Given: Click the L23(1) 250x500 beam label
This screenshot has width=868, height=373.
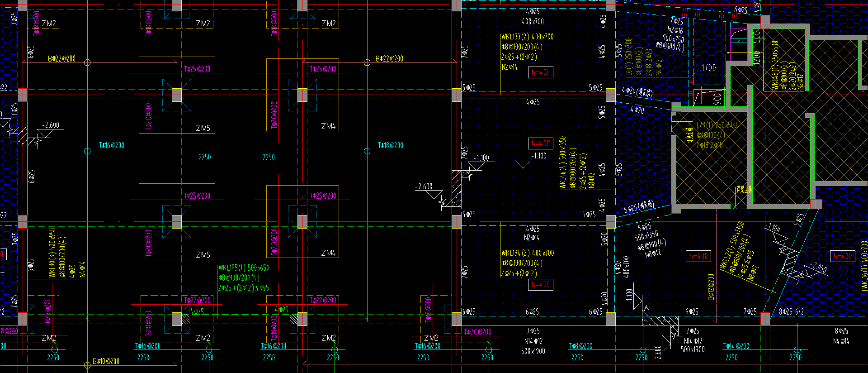Looking at the screenshot, I should [717, 125].
